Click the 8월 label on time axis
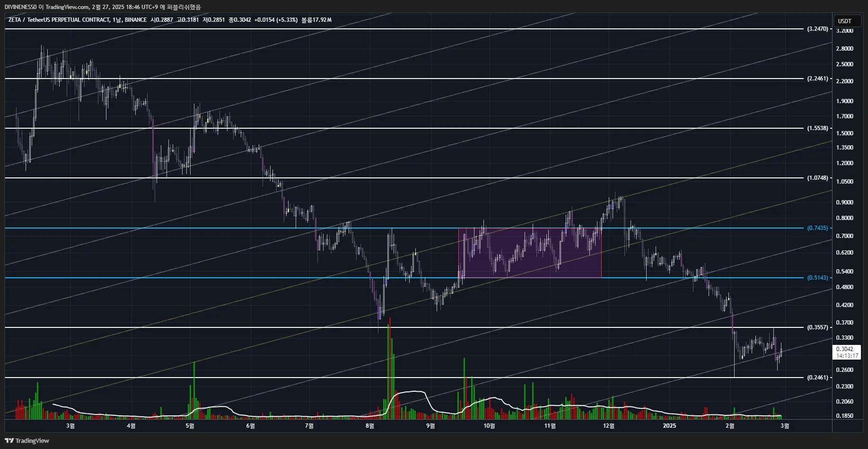This screenshot has width=868, height=449. click(370, 426)
